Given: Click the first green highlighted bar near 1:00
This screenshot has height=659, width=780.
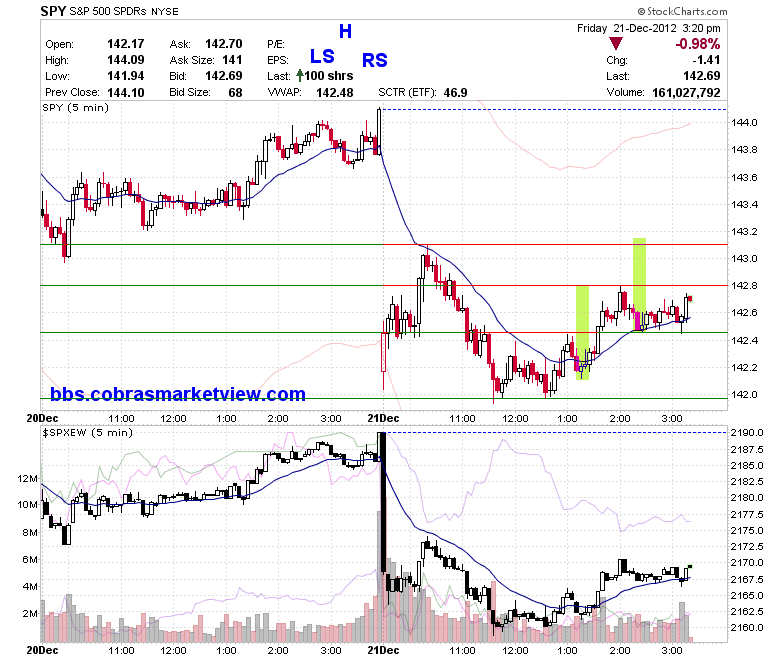Looking at the screenshot, I should tap(583, 333).
